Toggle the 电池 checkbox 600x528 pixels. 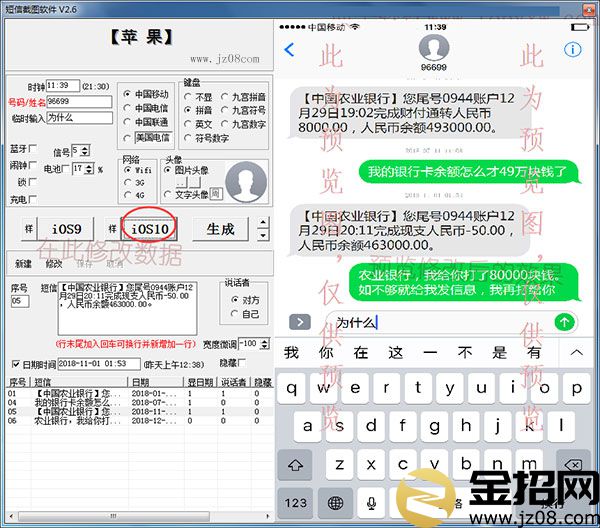(x=66, y=168)
